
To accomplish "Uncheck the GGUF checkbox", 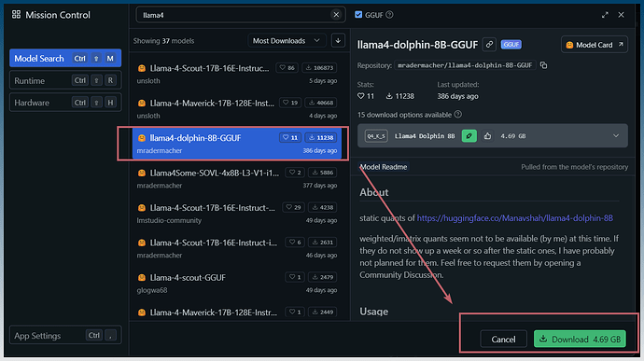I will [358, 15].
